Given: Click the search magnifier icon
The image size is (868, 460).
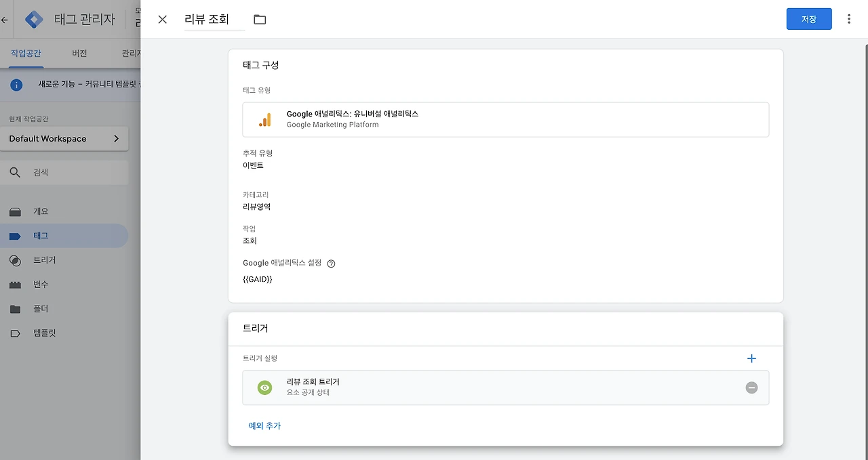Looking at the screenshot, I should [x=15, y=173].
